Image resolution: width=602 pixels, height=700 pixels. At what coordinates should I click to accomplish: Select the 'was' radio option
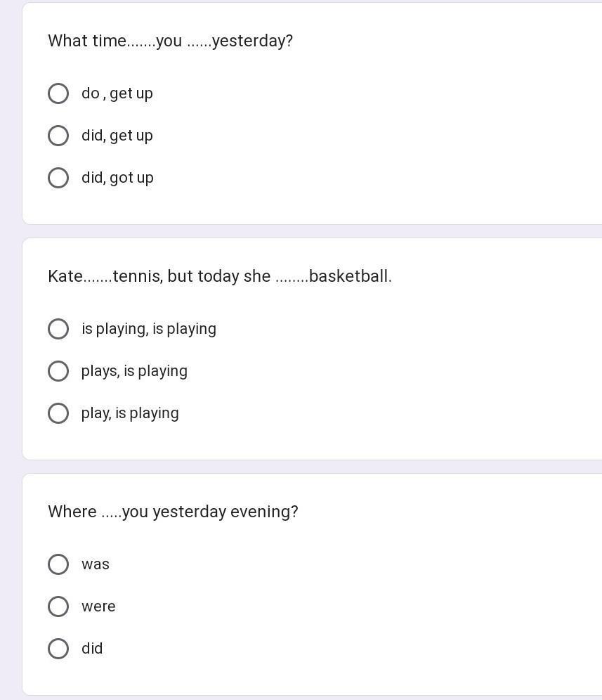(58, 564)
